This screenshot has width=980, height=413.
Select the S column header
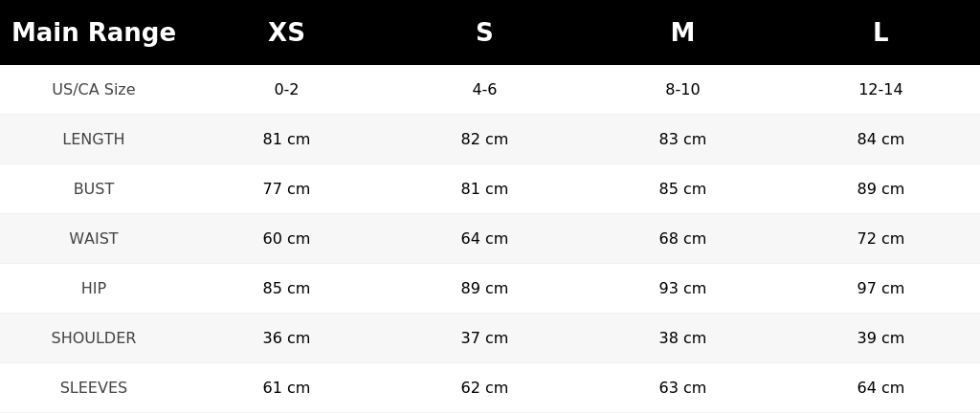pos(484,33)
